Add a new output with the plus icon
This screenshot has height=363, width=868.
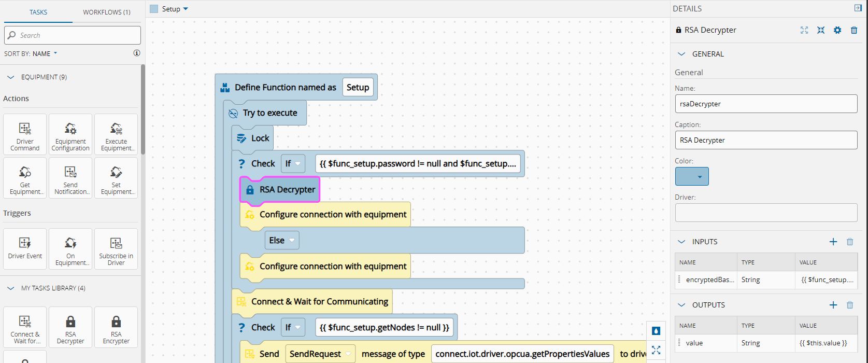click(833, 305)
